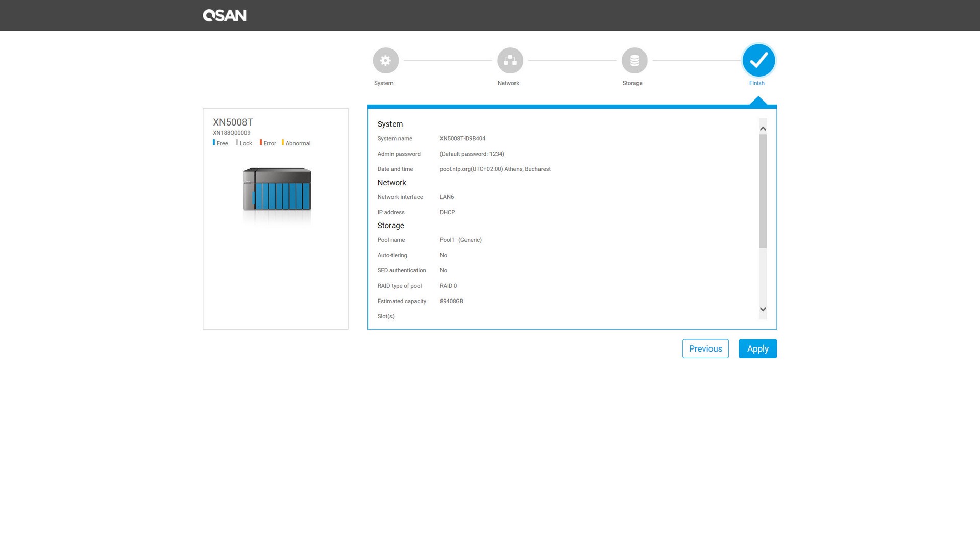
Task: Click the Date and time label
Action: coord(395,169)
